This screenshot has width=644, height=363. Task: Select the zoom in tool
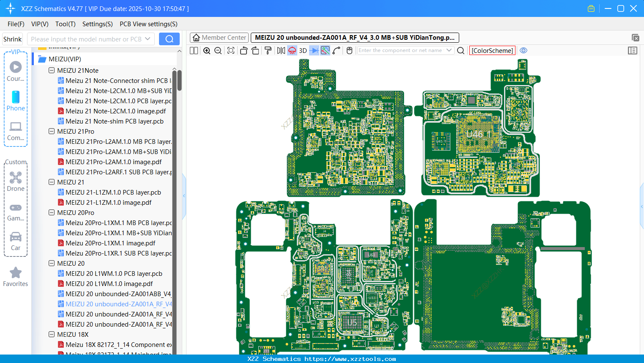click(x=207, y=50)
